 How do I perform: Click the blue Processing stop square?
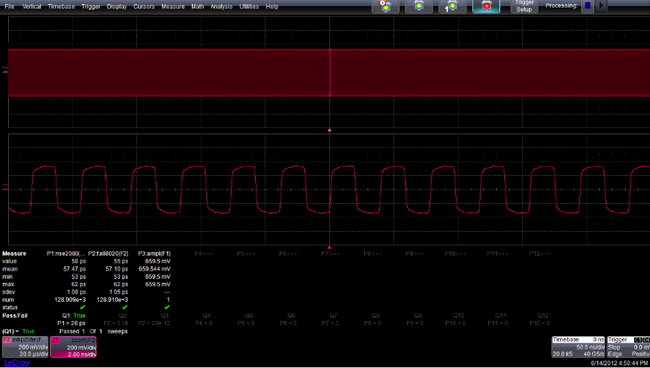pos(587,6)
